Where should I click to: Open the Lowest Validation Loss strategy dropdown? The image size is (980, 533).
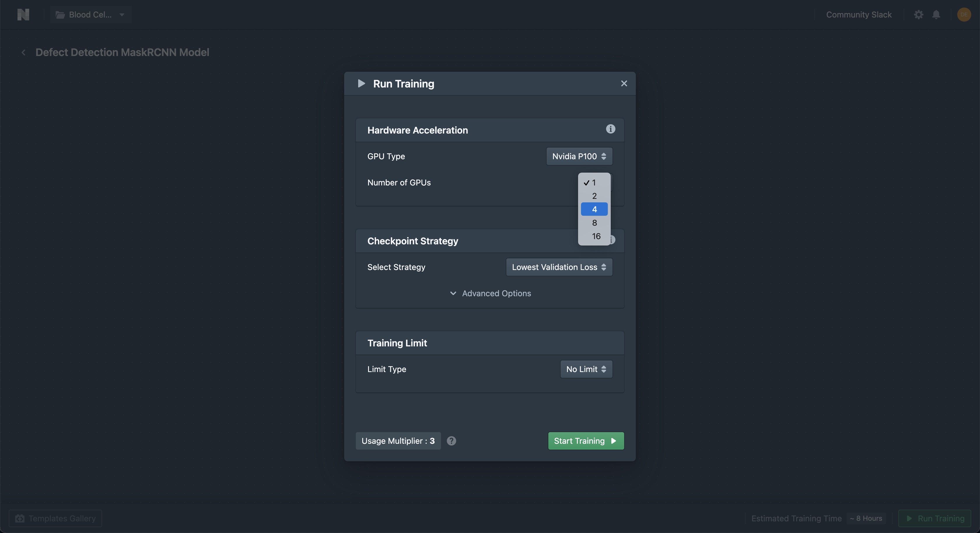[x=559, y=267]
